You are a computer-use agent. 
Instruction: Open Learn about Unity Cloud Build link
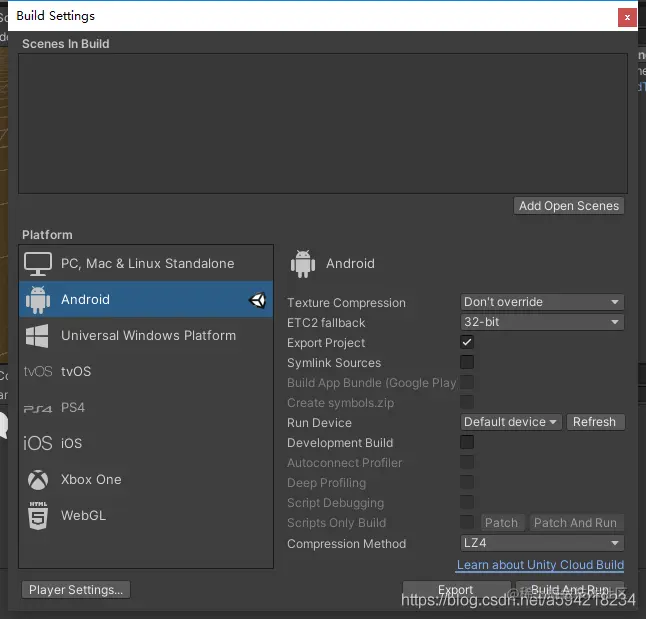540,565
